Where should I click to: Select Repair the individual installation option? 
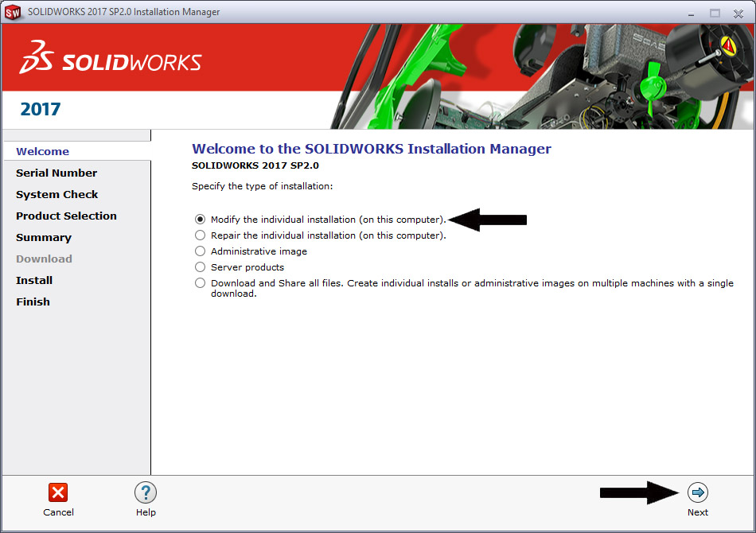click(200, 235)
